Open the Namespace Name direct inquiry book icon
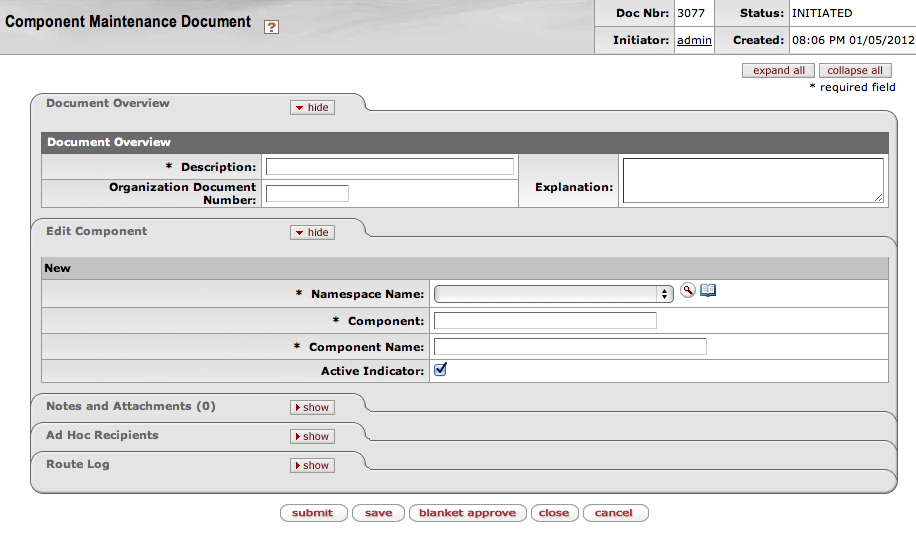Screen dimensions: 916x553 708,290
